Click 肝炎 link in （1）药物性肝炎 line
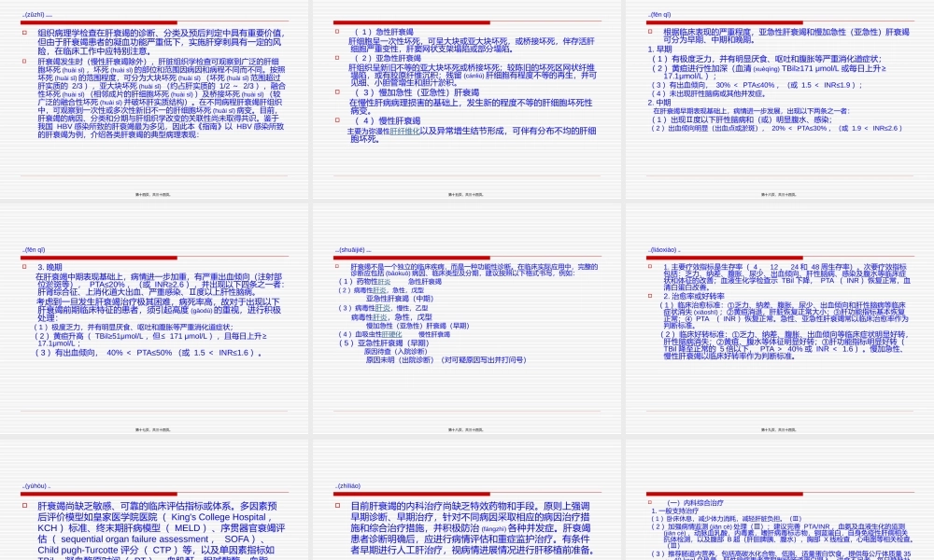 tap(382, 282)
